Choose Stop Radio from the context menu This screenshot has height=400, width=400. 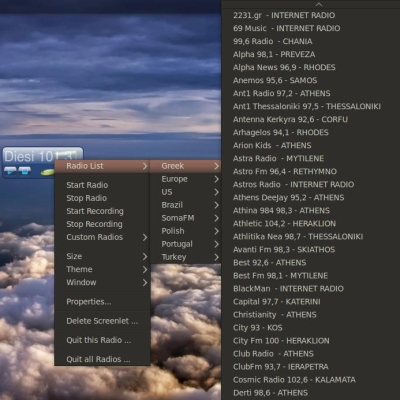(x=102, y=198)
